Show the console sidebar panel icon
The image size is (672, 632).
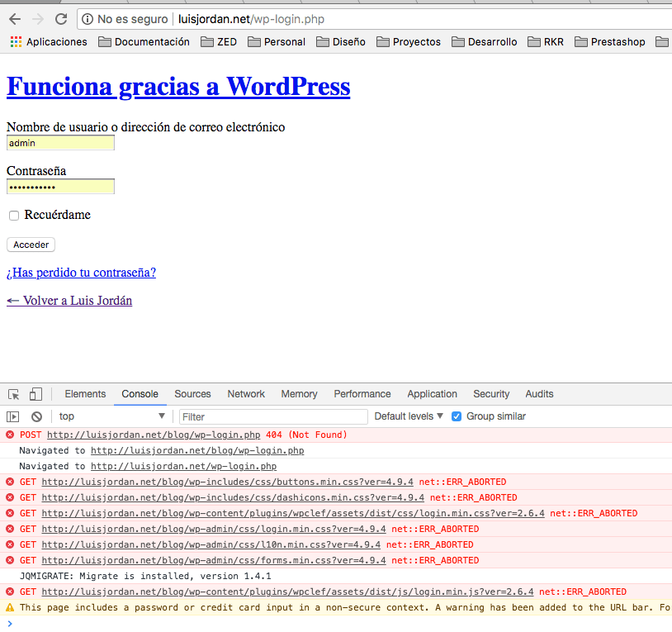point(13,416)
